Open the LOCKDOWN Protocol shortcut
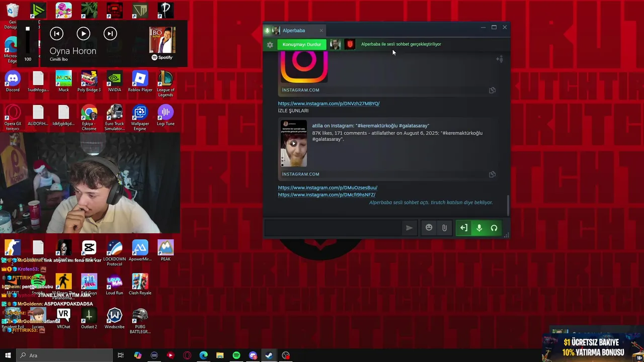The height and width of the screenshot is (362, 644). point(115,253)
